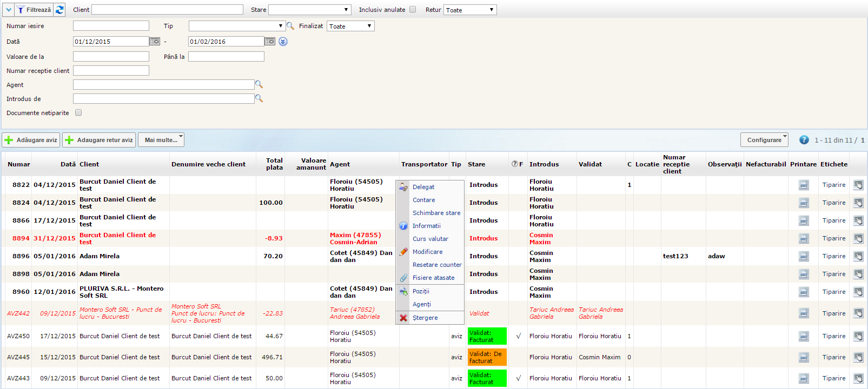Image resolution: width=868 pixels, height=389 pixels.
Task: Click magnifier icon next to Tip dropdown
Action: click(x=290, y=26)
